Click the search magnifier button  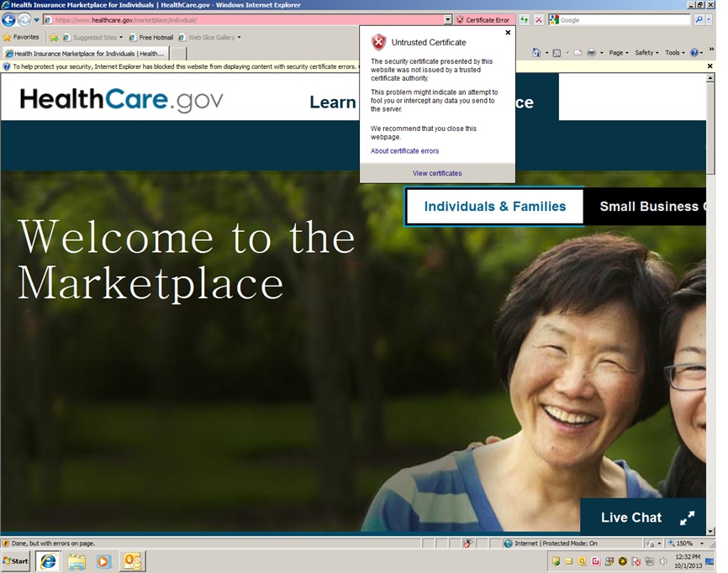tap(699, 19)
